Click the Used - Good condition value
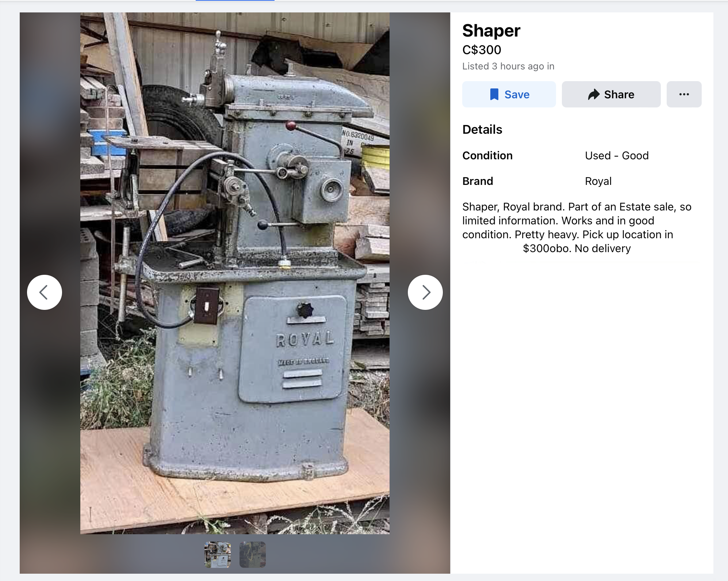This screenshot has height=581, width=728. click(617, 156)
